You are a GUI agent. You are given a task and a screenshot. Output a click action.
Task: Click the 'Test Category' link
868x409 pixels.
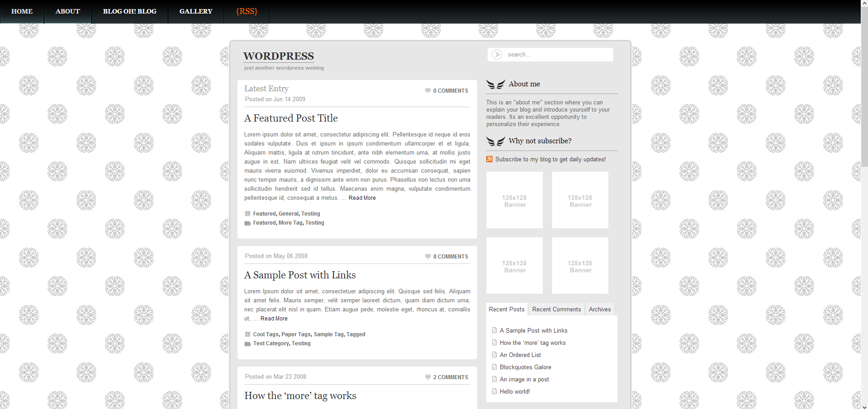tap(271, 343)
